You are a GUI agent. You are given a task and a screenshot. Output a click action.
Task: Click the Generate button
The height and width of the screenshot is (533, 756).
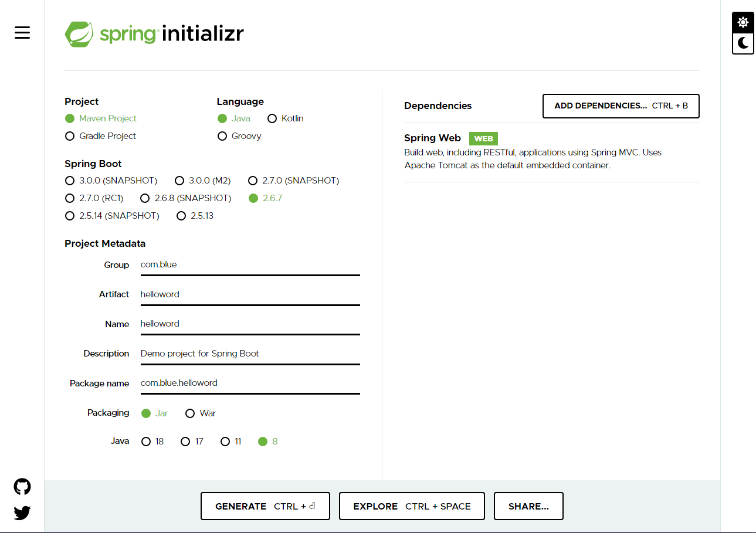point(265,505)
